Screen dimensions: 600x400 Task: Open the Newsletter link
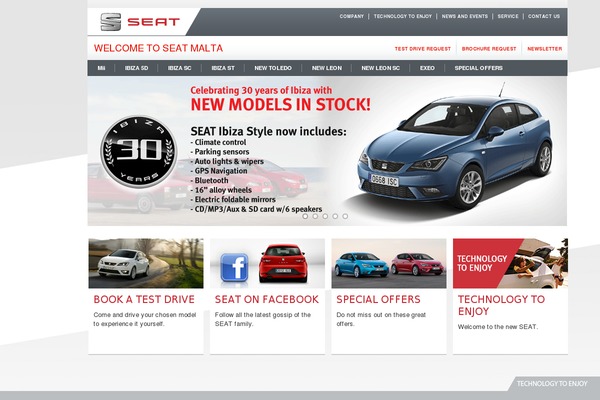coord(545,49)
